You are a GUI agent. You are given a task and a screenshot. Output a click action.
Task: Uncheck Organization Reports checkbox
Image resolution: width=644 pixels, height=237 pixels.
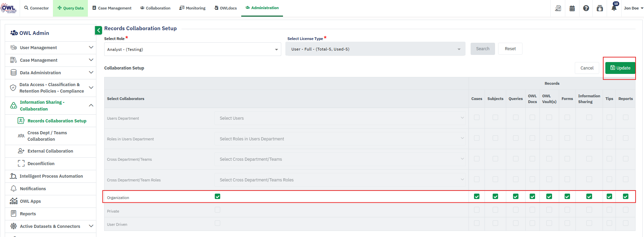(x=625, y=197)
